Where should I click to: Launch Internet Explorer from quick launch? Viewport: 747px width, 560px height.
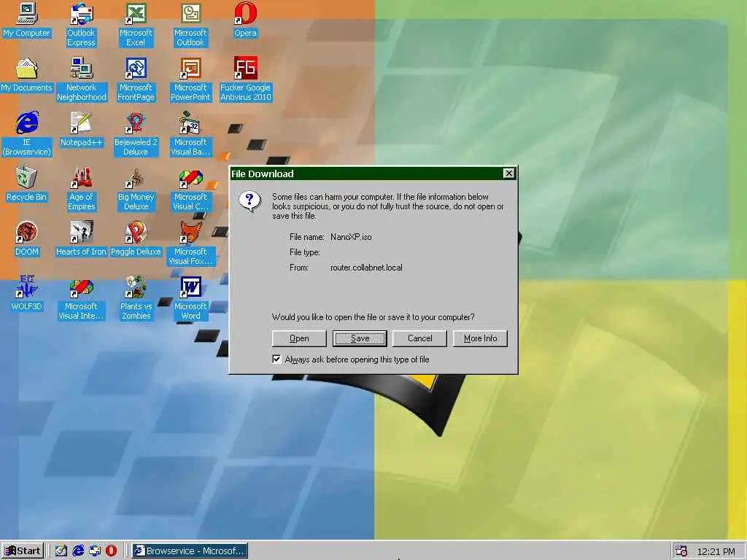[78, 551]
